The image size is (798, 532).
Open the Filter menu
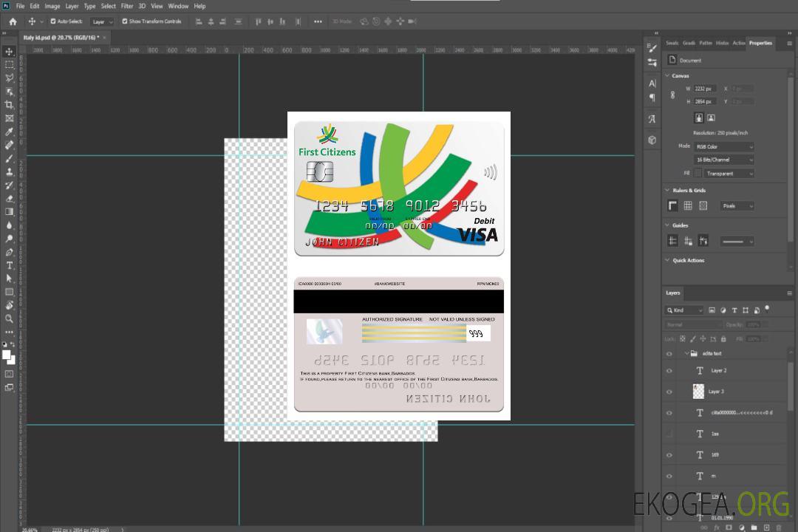pos(127,6)
